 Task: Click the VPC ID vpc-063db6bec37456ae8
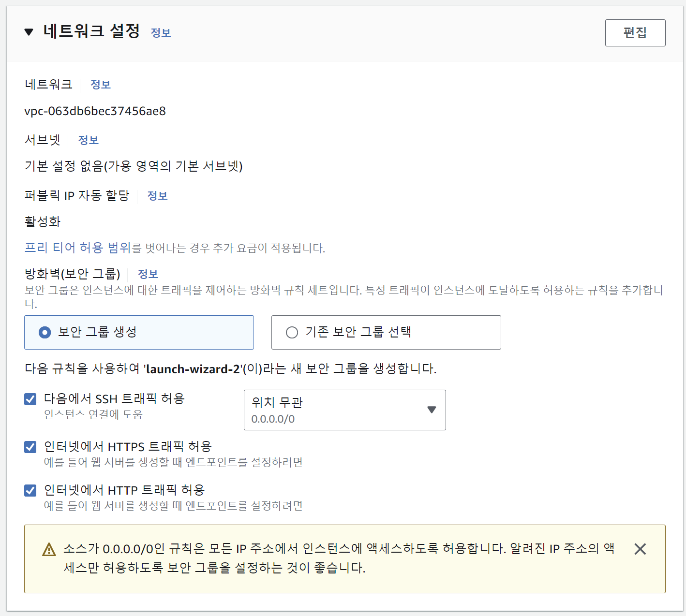(x=95, y=111)
